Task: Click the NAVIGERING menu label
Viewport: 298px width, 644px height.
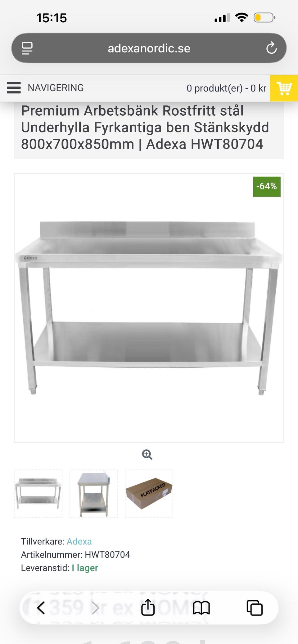Action: click(56, 88)
